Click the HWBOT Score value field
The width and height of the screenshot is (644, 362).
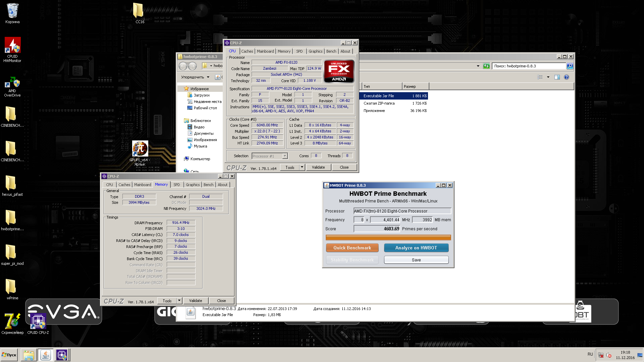tap(377, 229)
